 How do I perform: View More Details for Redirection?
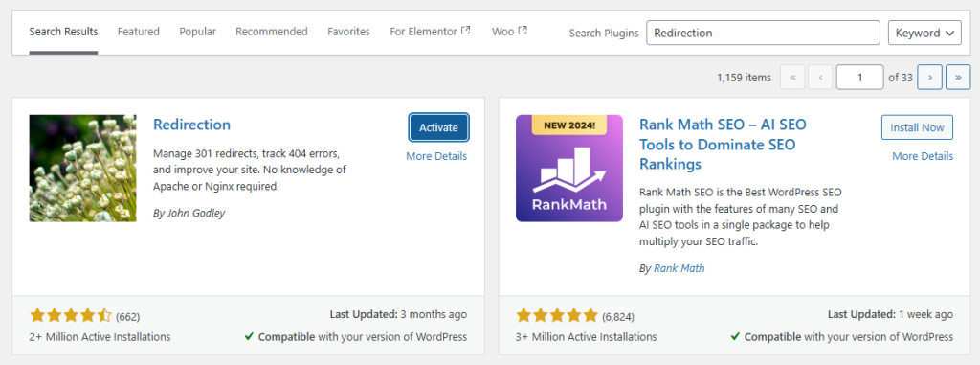[436, 156]
